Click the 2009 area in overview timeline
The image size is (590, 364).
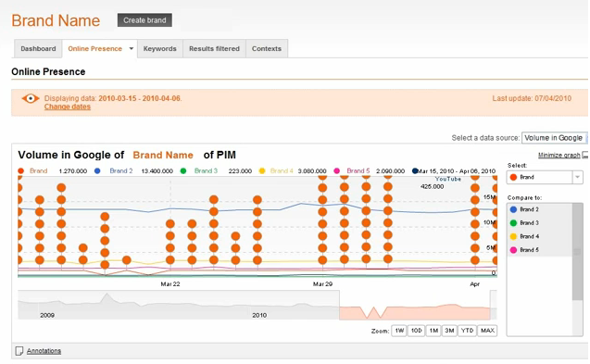tap(47, 315)
